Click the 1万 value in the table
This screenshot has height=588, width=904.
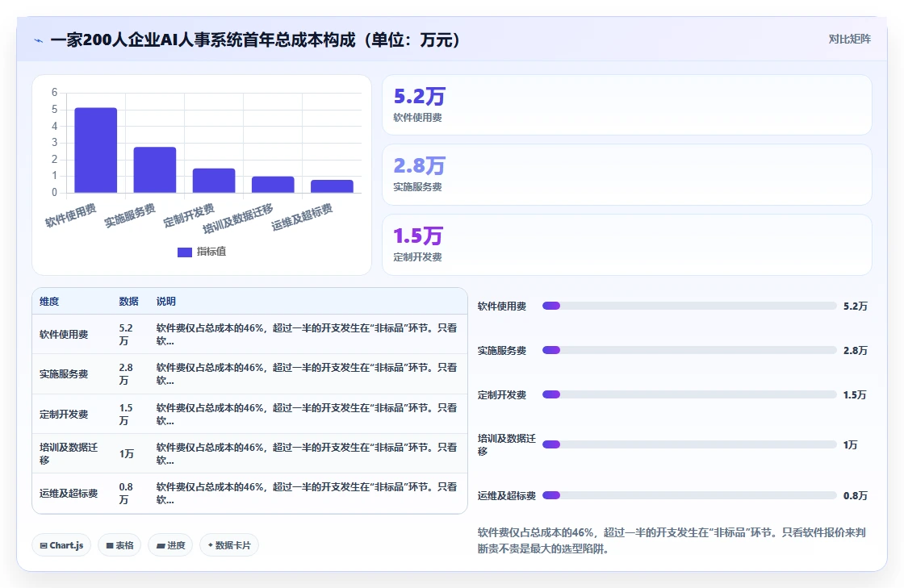tap(126, 454)
